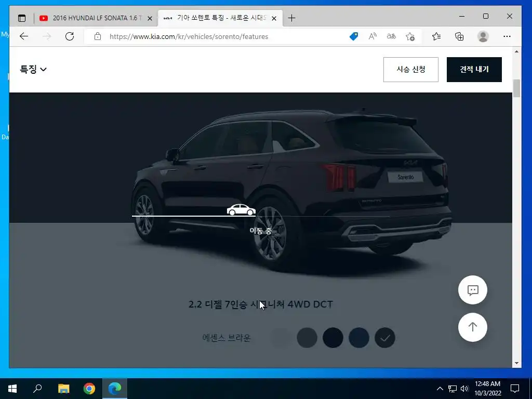The image size is (532, 399).
Task: Open the clock showing 12:48 AM
Action: [487, 389]
